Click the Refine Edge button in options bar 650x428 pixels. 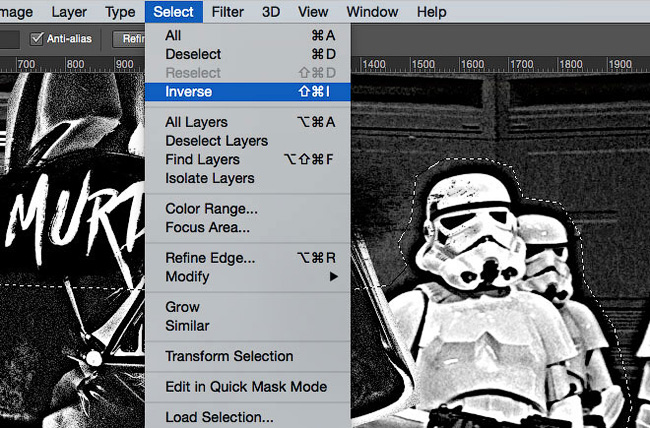[129, 39]
